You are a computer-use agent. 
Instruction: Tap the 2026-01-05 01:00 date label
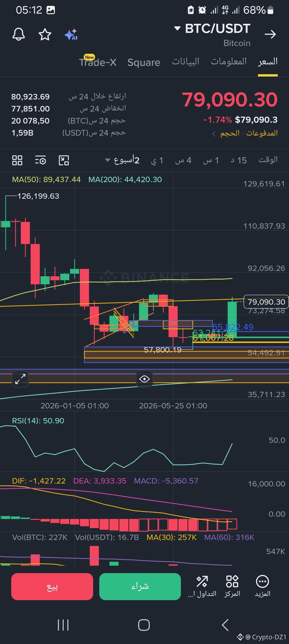(x=75, y=406)
